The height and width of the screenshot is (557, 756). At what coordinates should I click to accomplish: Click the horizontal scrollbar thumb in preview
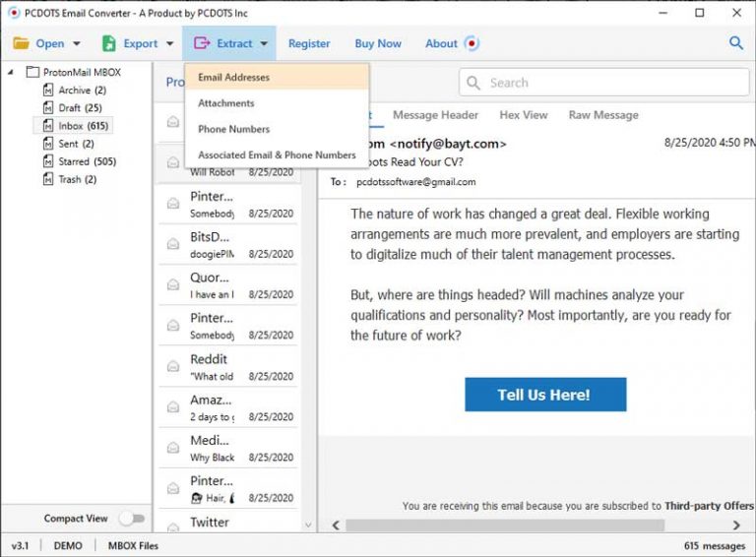[x=505, y=525]
